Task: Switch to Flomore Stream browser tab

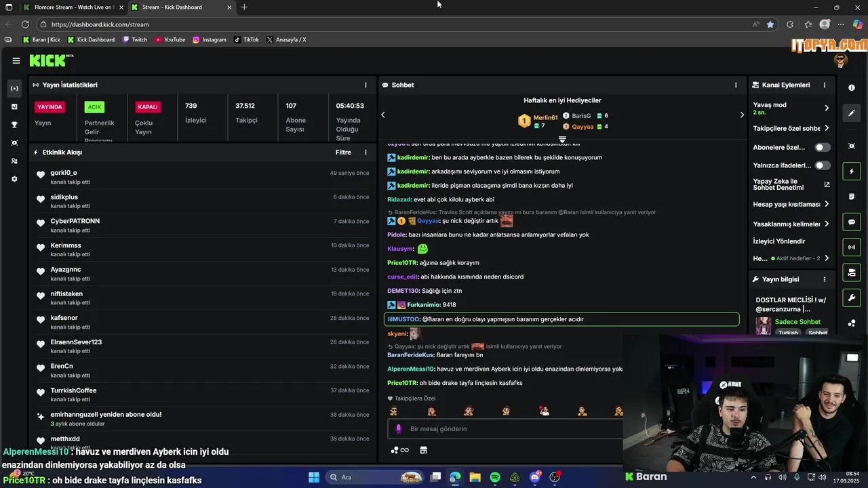Action: tap(73, 7)
